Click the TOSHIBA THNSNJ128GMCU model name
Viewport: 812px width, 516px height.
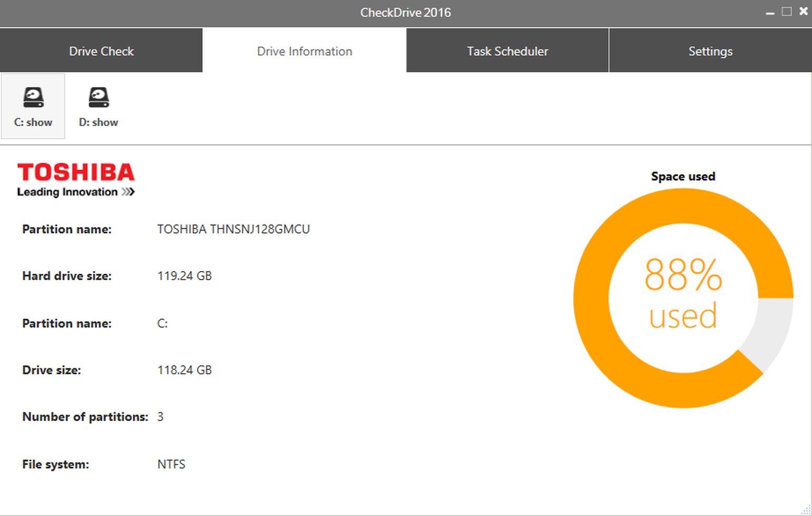[233, 229]
